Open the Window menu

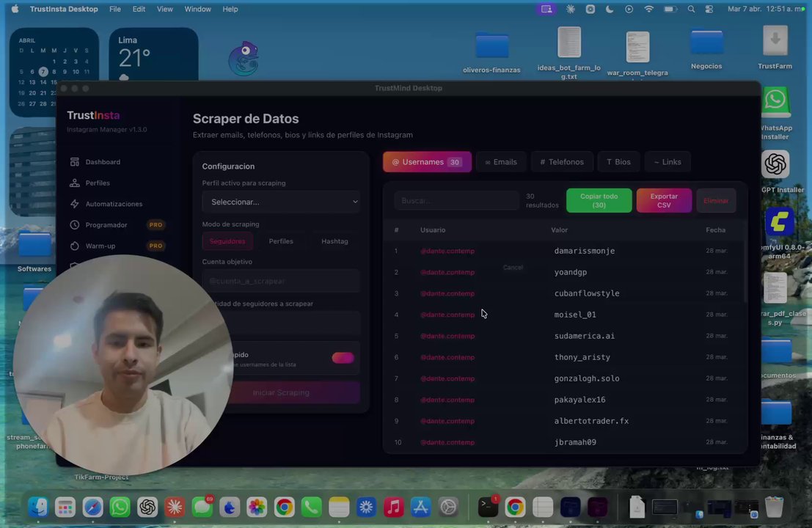(x=198, y=9)
